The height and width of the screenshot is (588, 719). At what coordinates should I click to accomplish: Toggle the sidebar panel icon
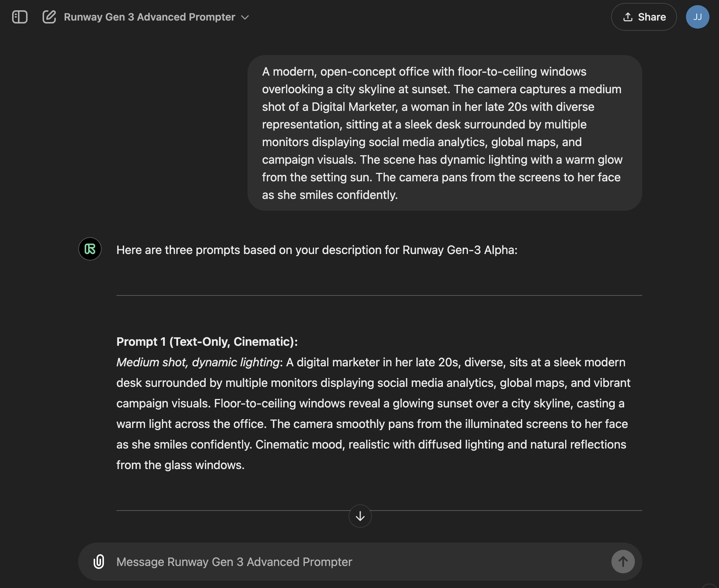pyautogui.click(x=20, y=17)
